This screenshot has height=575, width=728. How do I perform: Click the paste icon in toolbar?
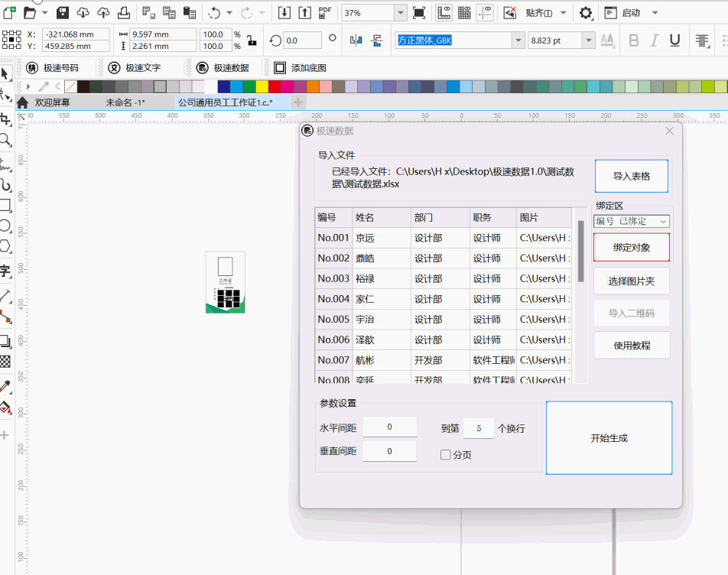190,12
